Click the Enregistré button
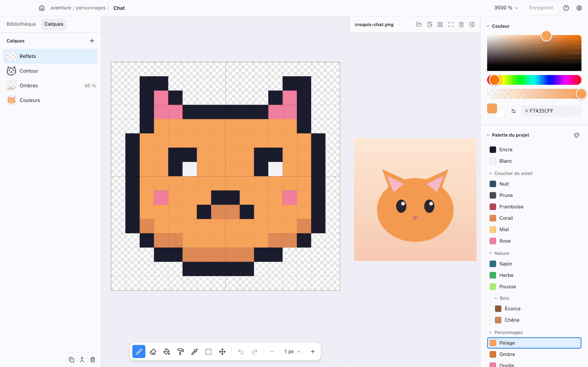Image resolution: width=588 pixels, height=367 pixels. tap(541, 8)
